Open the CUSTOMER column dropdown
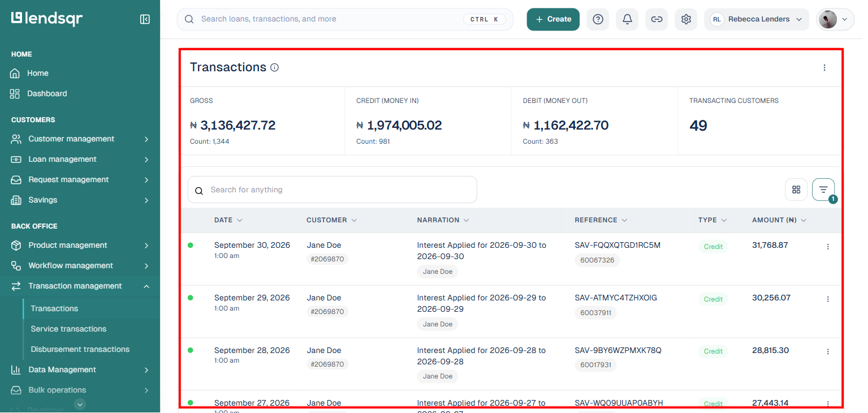This screenshot has width=868, height=413. (354, 220)
